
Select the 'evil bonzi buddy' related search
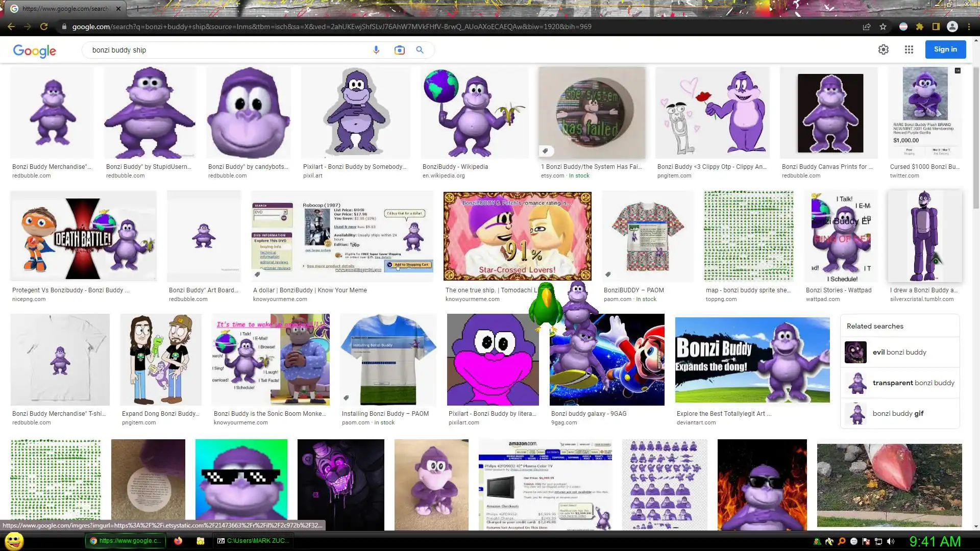pyautogui.click(x=899, y=352)
